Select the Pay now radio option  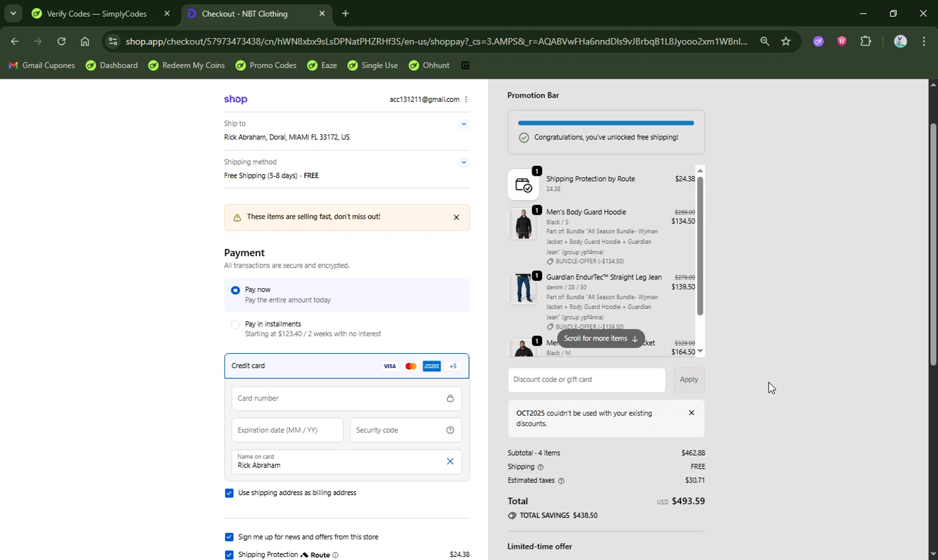tap(235, 290)
